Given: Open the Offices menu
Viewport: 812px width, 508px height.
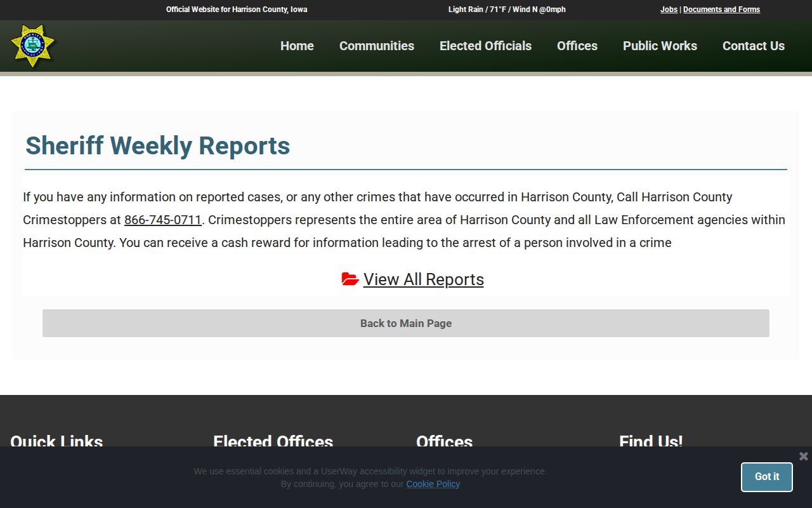Looking at the screenshot, I should point(577,46).
